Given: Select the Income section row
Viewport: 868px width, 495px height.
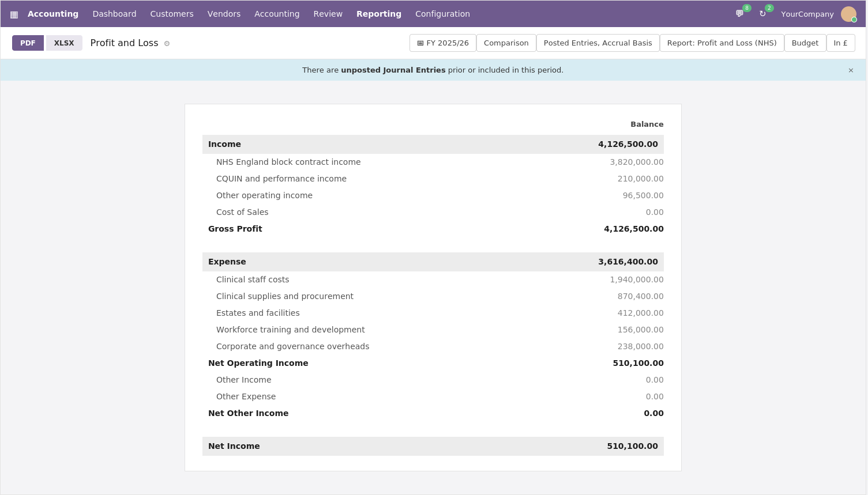Looking at the screenshot, I should 433,144.
